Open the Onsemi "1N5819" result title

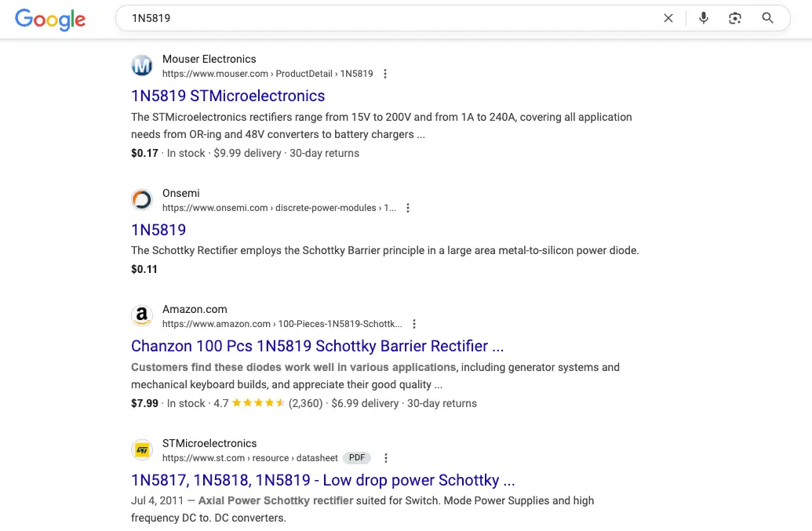[158, 230]
